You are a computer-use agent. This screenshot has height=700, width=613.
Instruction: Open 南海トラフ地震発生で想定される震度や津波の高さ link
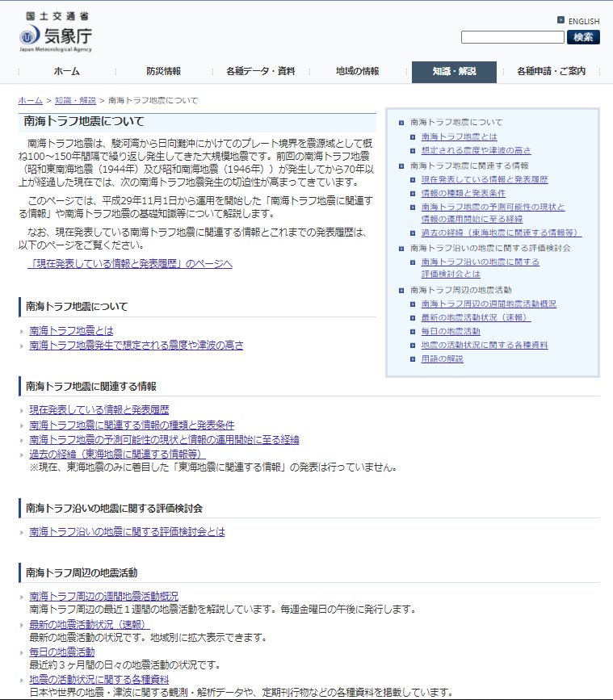(x=136, y=345)
